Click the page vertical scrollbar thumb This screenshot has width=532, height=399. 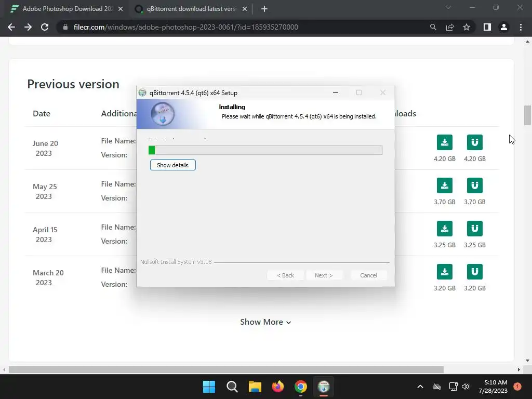(x=527, y=115)
